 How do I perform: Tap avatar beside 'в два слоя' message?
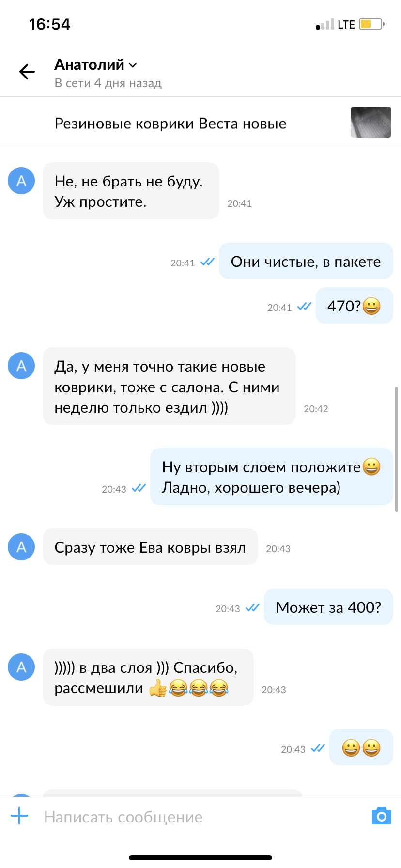21,667
